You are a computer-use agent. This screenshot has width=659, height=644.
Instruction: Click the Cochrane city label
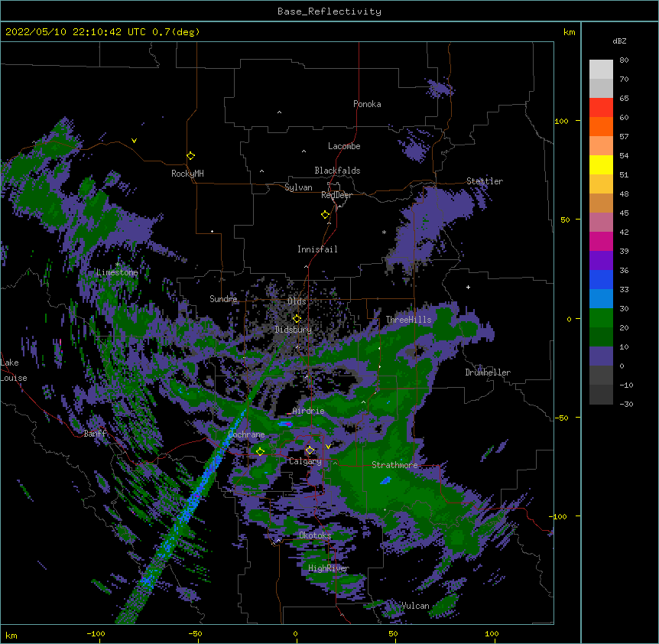[246, 434]
